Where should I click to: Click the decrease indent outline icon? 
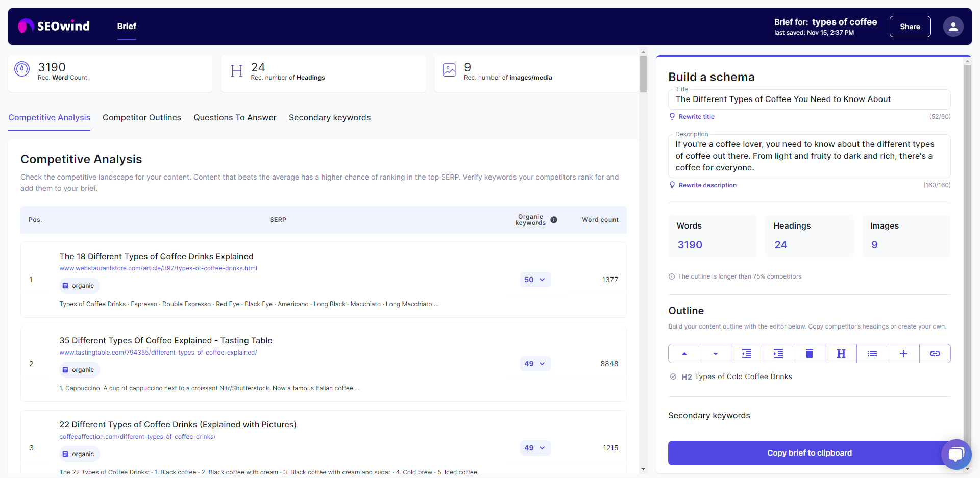point(747,354)
